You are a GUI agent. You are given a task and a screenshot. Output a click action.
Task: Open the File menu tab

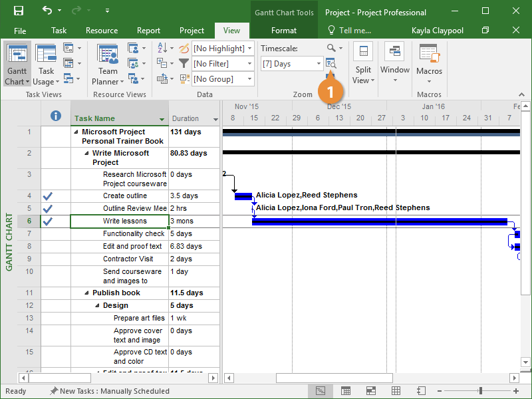(20, 31)
